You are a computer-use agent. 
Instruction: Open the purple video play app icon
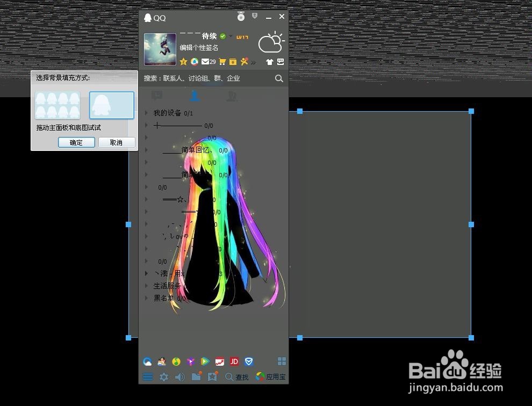click(x=191, y=361)
